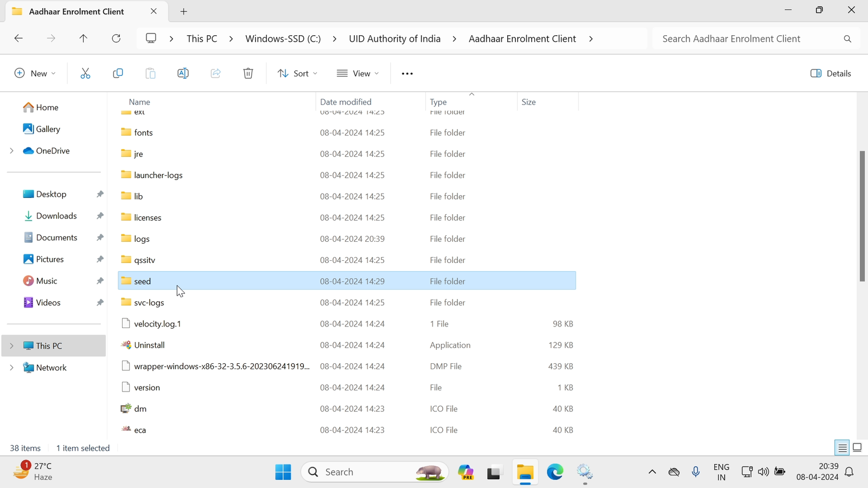Open the settings gear app in taskbar
This screenshot has height=488, width=868.
[x=584, y=472]
